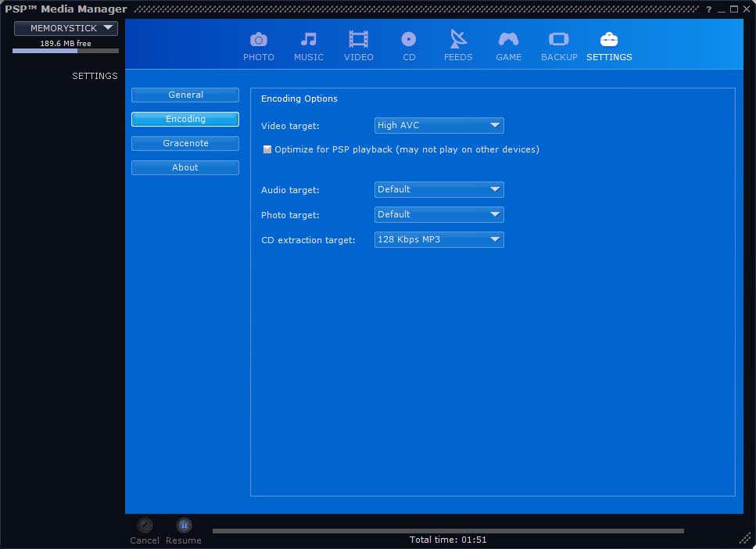Click the SETTINGS label in top navigation
The image size is (756, 549).
[609, 57]
